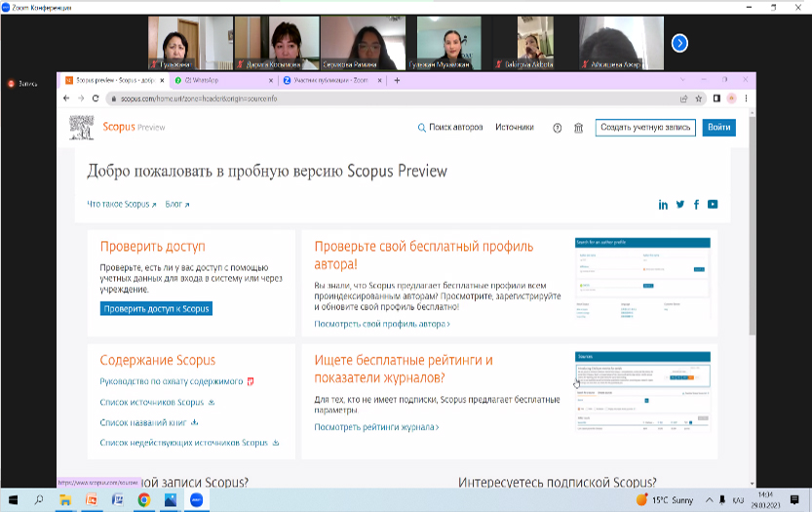This screenshot has height=512, width=812.
Task: Bookmark this page with star icon
Action: pyautogui.click(x=698, y=98)
